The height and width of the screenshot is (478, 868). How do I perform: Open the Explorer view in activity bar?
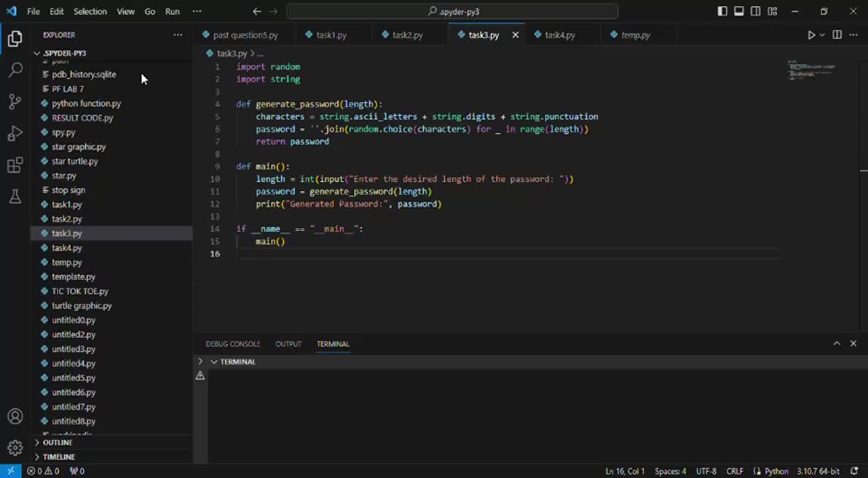tap(15, 39)
